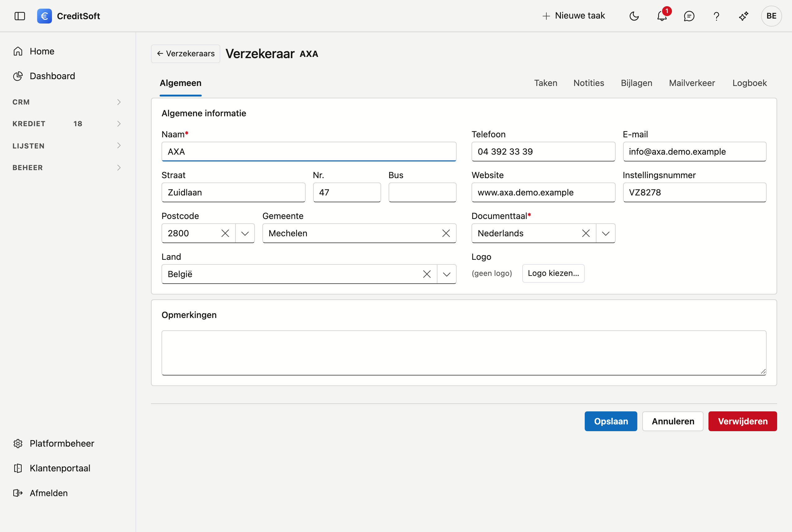
Task: Switch to the Taken tab
Action: coord(546,83)
